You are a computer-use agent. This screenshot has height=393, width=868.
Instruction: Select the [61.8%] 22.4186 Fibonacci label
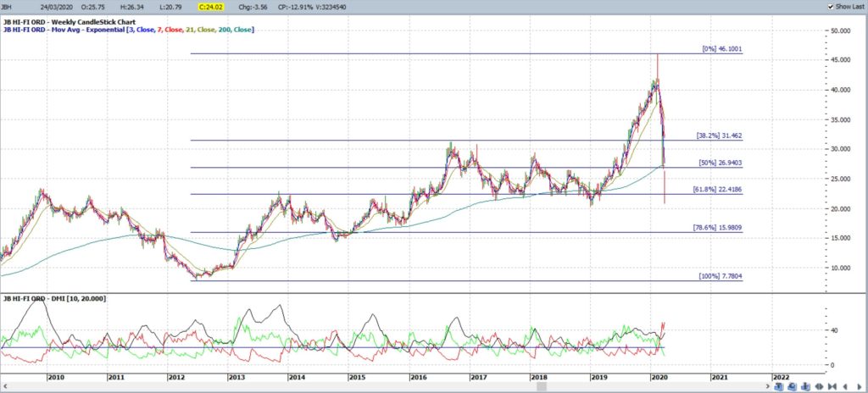coord(718,190)
